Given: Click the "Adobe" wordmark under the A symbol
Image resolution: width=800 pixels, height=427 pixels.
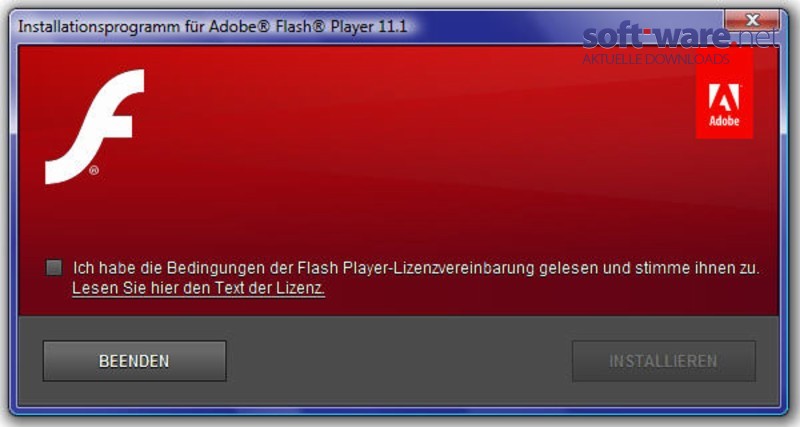Looking at the screenshot, I should click(724, 121).
